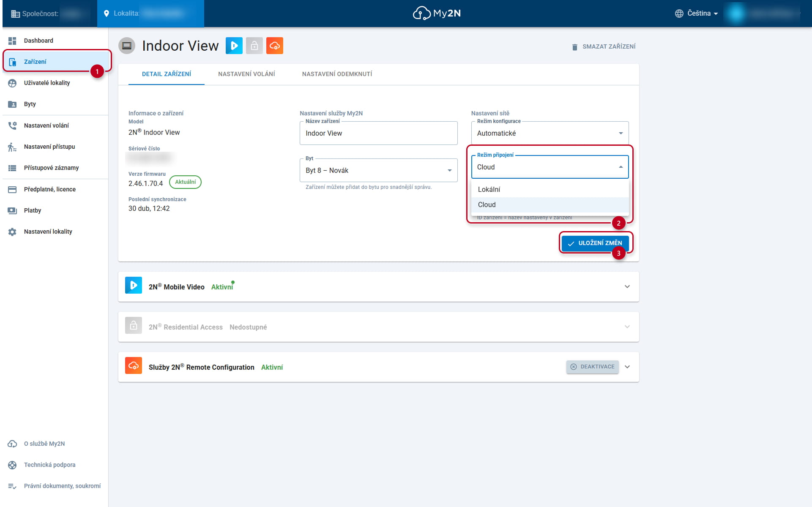Screen dimensions: 812x507
Task: Click the Lokalita map pin icon
Action: coord(107,14)
